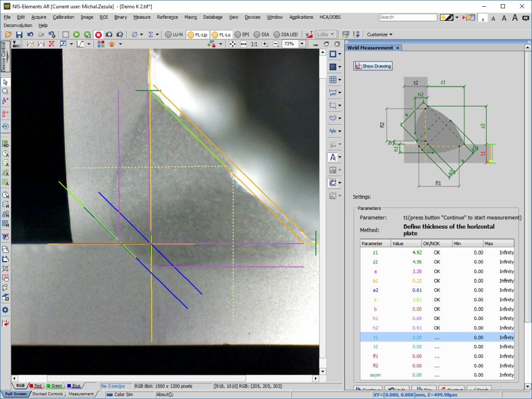Viewport: 532px width, 399px height.
Task: Toggle the DIA LED light path button
Action: click(286, 35)
